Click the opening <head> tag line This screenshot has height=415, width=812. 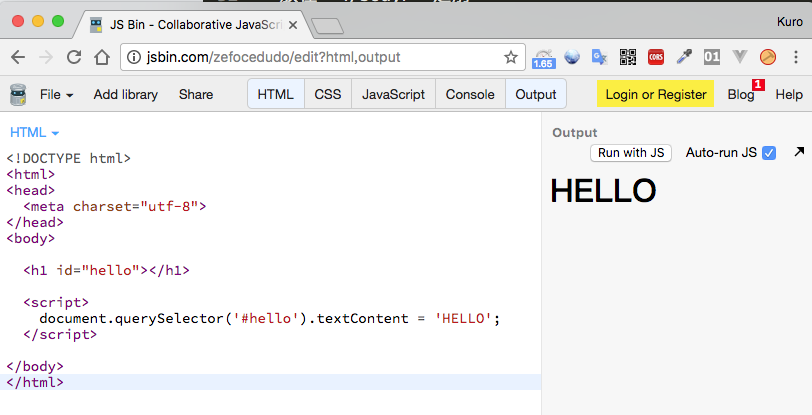[31, 190]
